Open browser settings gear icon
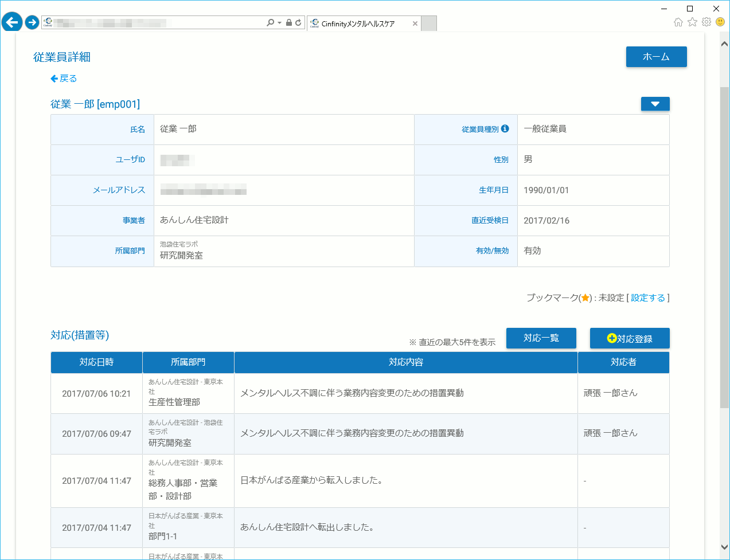 (706, 22)
